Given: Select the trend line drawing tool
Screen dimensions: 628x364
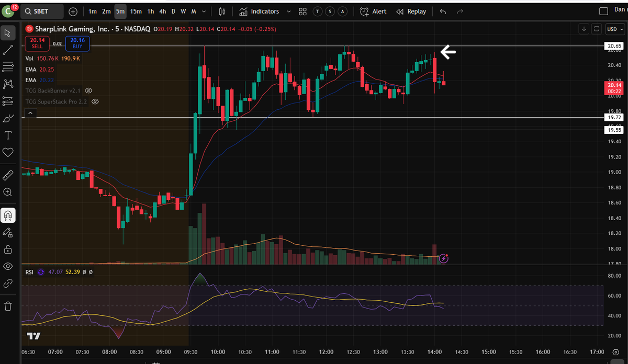Looking at the screenshot, I should click(8, 50).
